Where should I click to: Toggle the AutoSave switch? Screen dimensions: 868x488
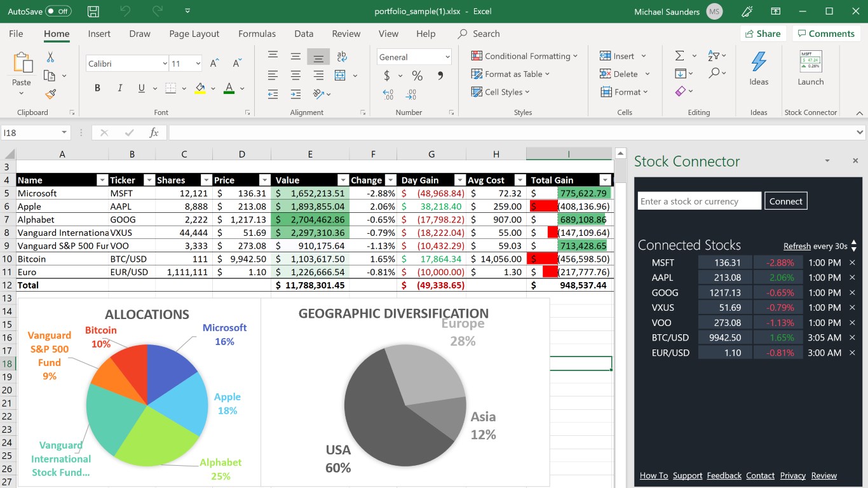[x=58, y=11]
